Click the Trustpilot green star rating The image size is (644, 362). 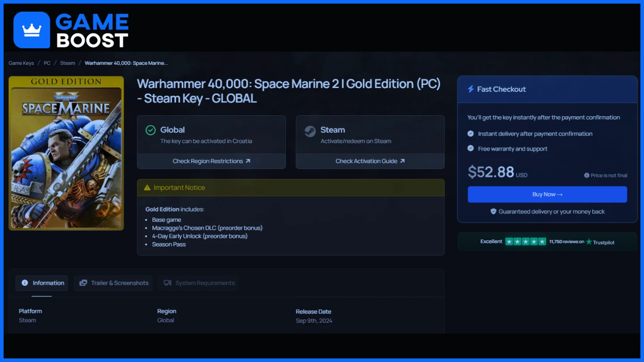[x=525, y=241]
